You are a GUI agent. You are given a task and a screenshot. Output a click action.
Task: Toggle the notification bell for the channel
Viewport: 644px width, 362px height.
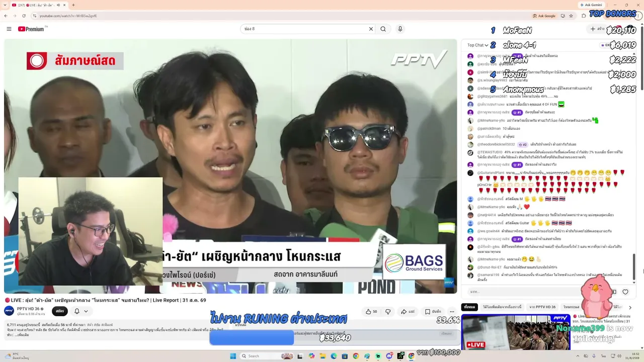point(76,311)
